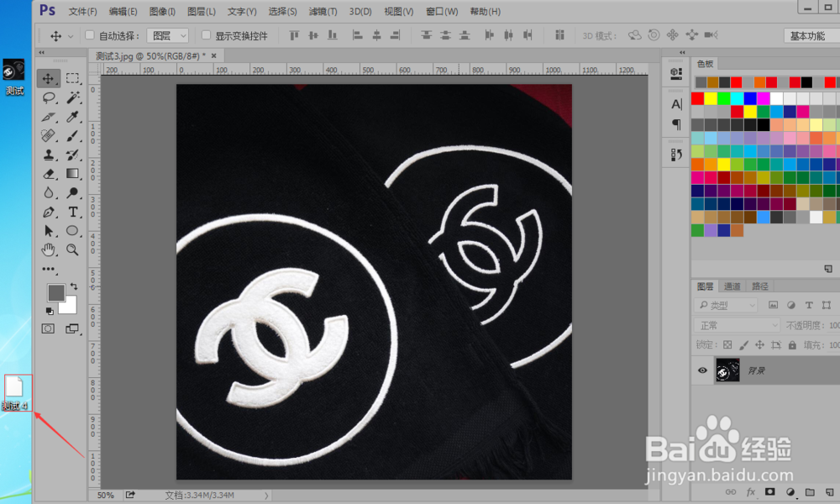Toggle Quick Mask mode
The width and height of the screenshot is (840, 504).
pos(48,328)
